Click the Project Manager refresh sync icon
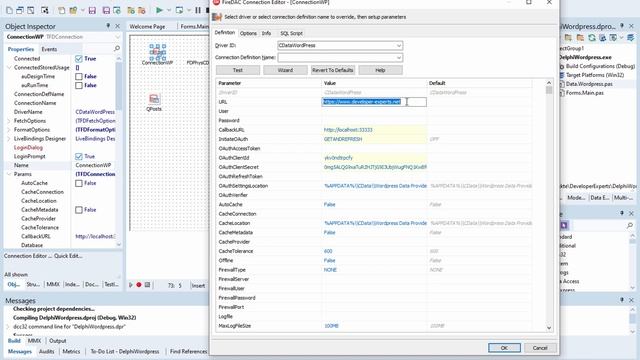The width and height of the screenshot is (640, 360). [x=592, y=38]
